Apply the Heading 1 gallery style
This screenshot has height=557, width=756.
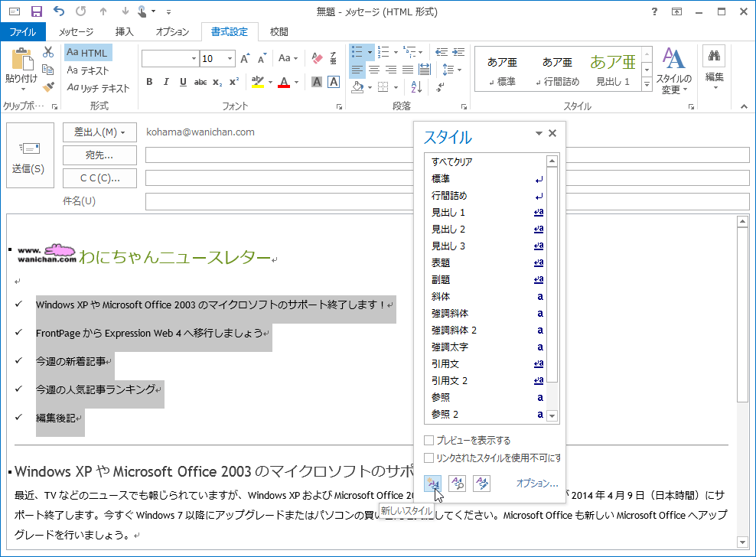coord(613,70)
